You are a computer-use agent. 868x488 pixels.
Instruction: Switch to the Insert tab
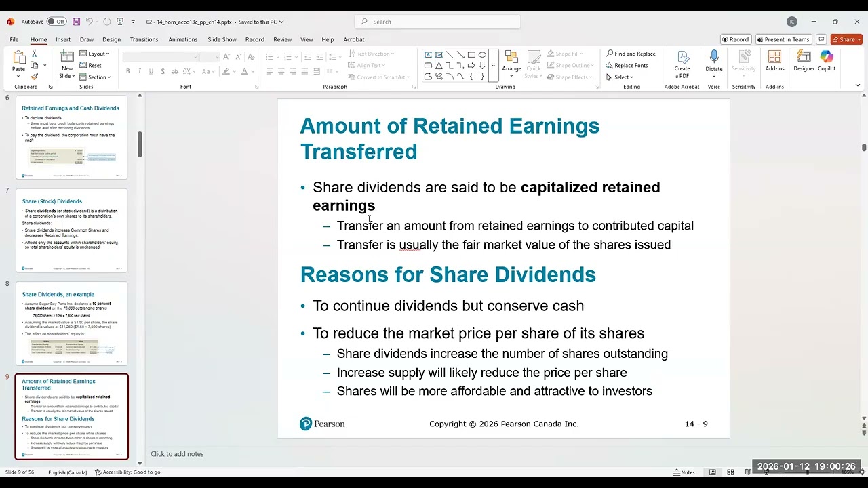click(x=63, y=39)
